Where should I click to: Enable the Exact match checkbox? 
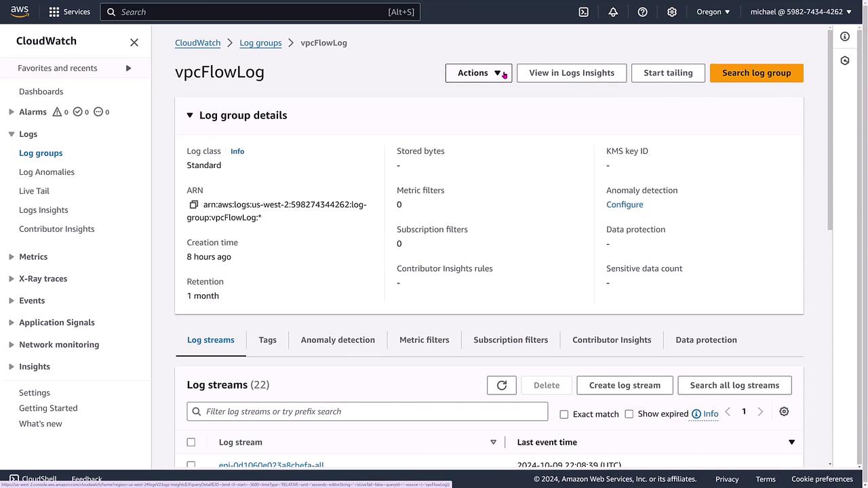point(564,414)
